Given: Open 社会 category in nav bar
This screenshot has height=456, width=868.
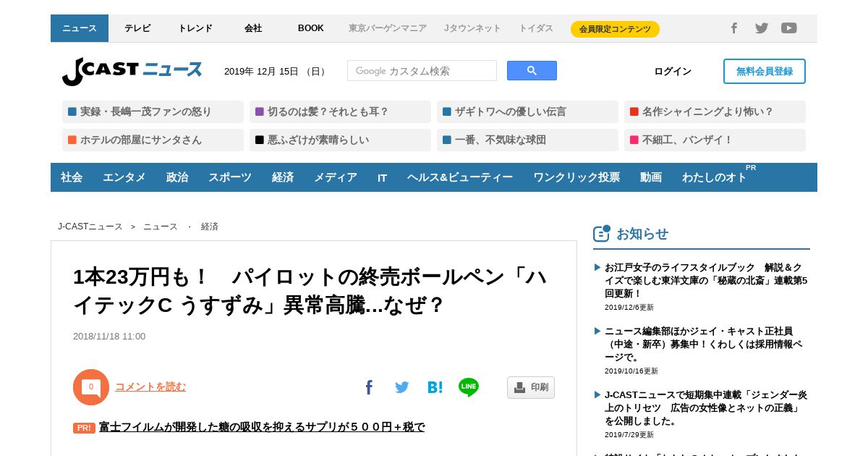Looking at the screenshot, I should click(x=72, y=177).
